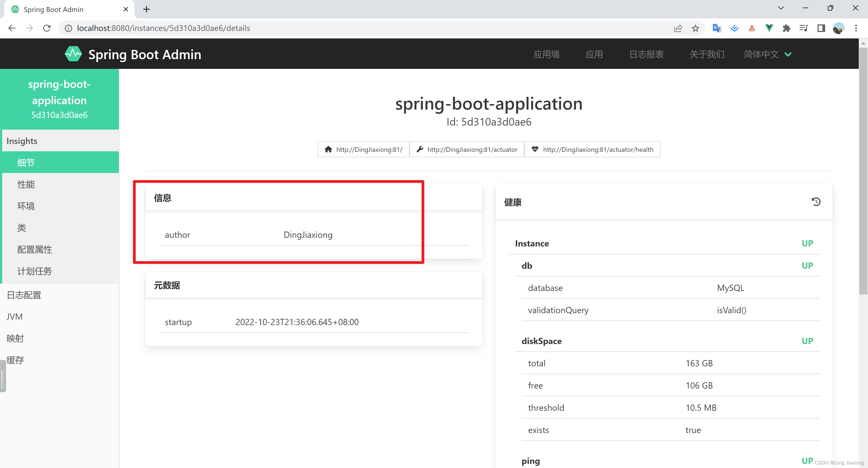Screen dimensions: 868x468
Task: Click the 健康 card header
Action: [x=664, y=202]
